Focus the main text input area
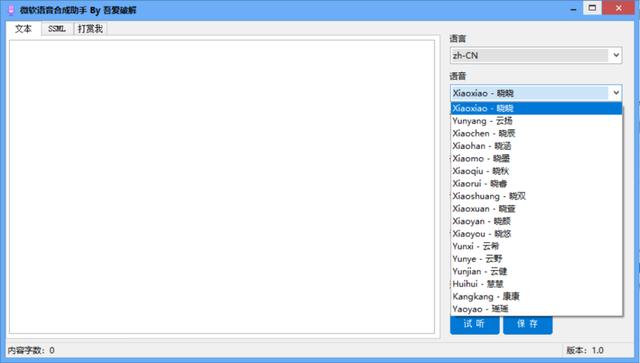Viewport: 640px width, 363px height. pos(222,187)
